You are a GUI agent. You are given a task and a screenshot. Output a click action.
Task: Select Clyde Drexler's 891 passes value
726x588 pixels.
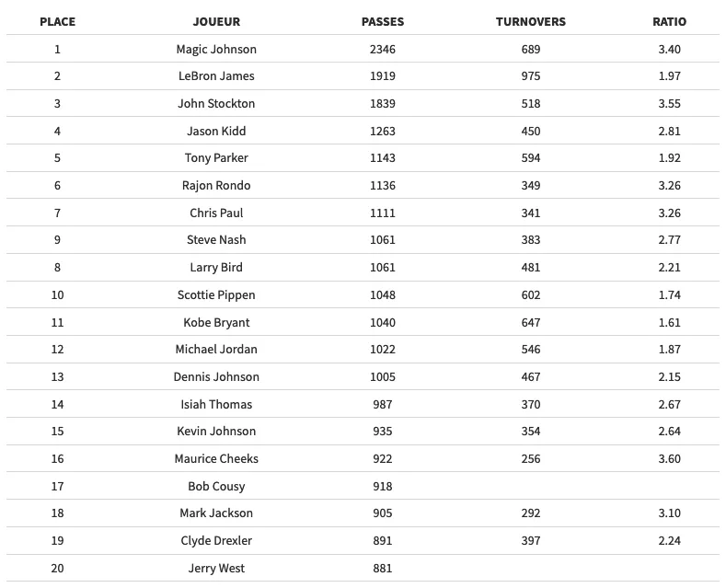pyautogui.click(x=383, y=540)
